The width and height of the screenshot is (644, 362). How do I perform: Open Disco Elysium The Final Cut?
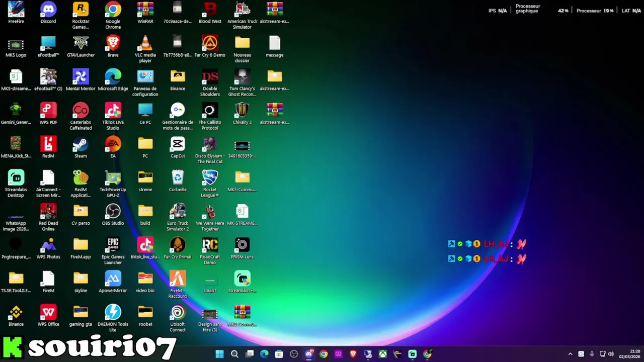pyautogui.click(x=210, y=150)
